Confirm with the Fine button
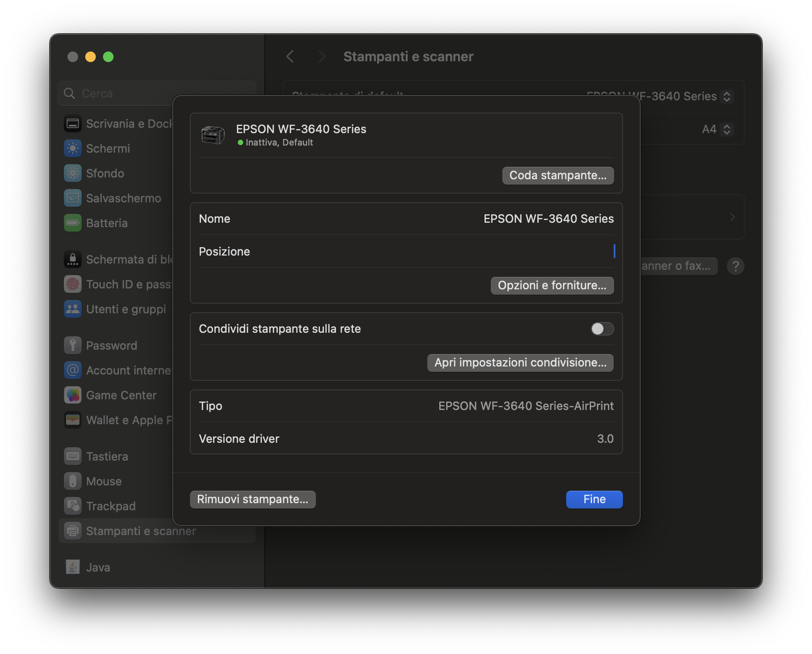This screenshot has width=812, height=654. pyautogui.click(x=594, y=499)
